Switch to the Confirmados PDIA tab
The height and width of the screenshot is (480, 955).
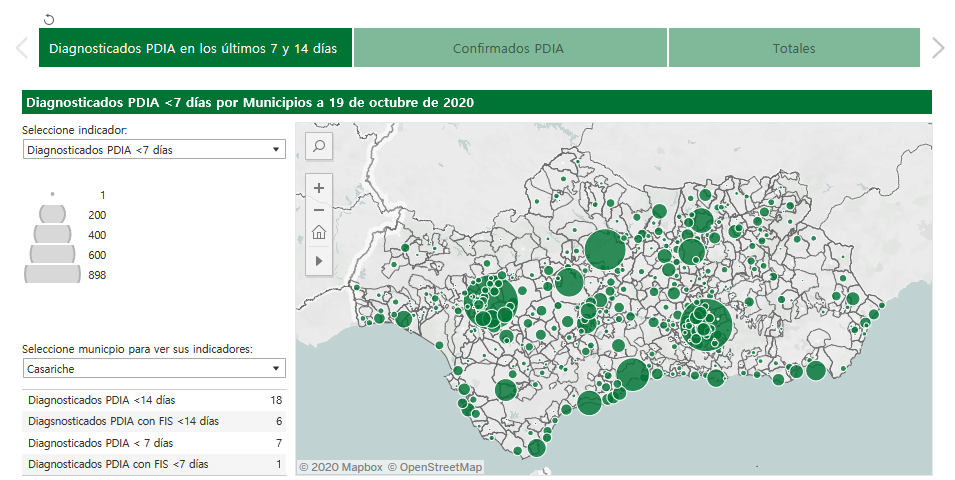(509, 48)
